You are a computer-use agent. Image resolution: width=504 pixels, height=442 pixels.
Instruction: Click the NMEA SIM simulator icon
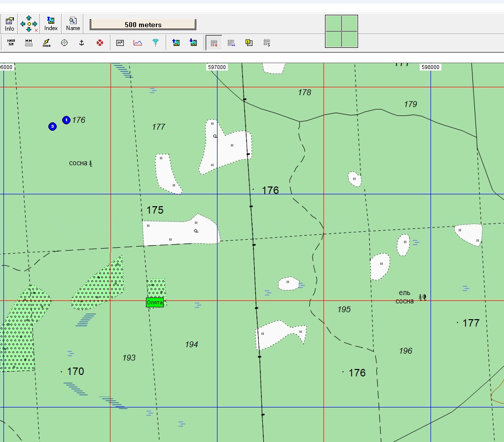click(x=11, y=43)
